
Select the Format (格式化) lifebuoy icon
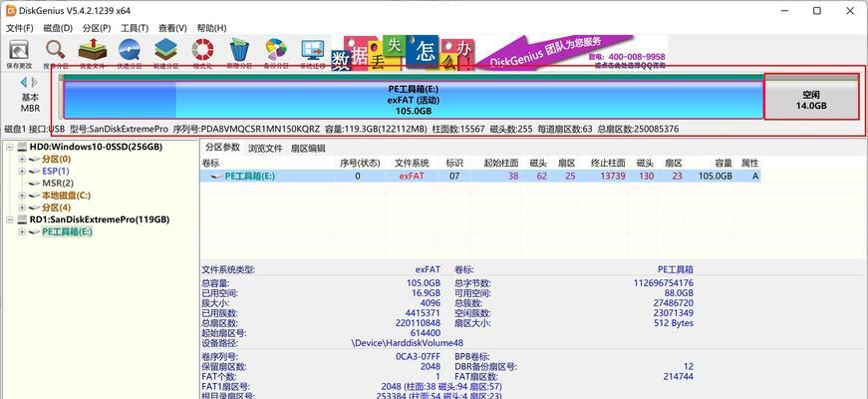(202, 51)
